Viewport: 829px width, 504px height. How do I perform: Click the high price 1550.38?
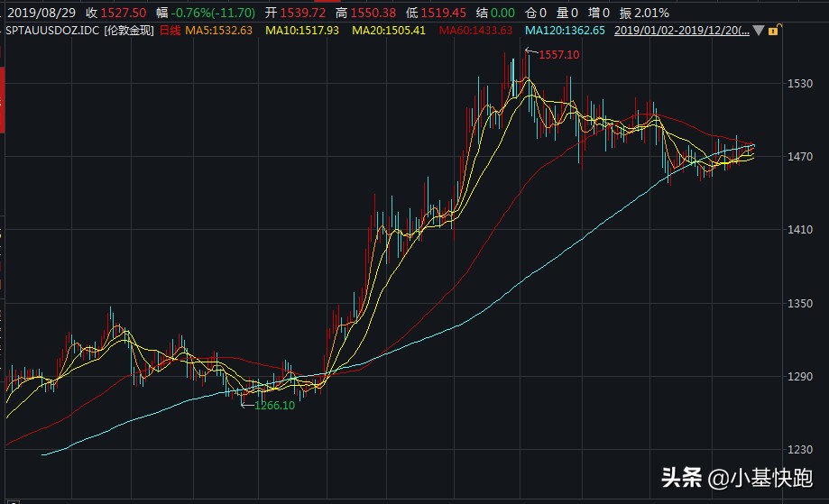pos(373,13)
